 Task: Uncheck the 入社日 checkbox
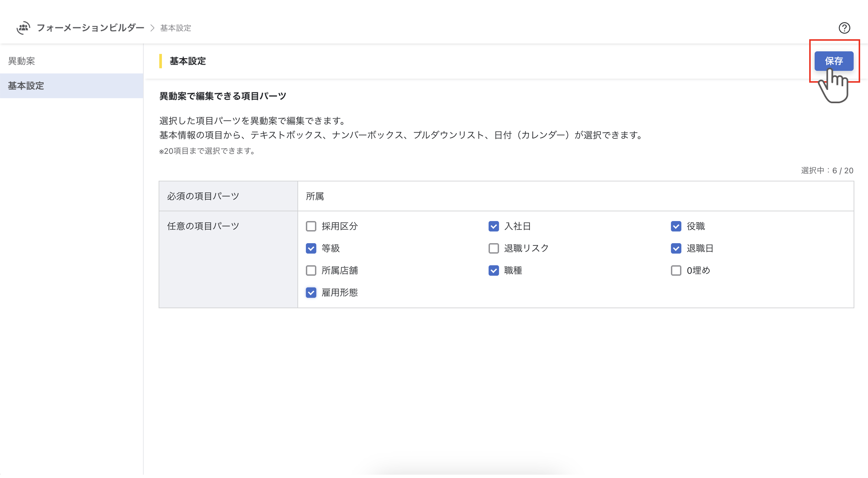click(493, 226)
